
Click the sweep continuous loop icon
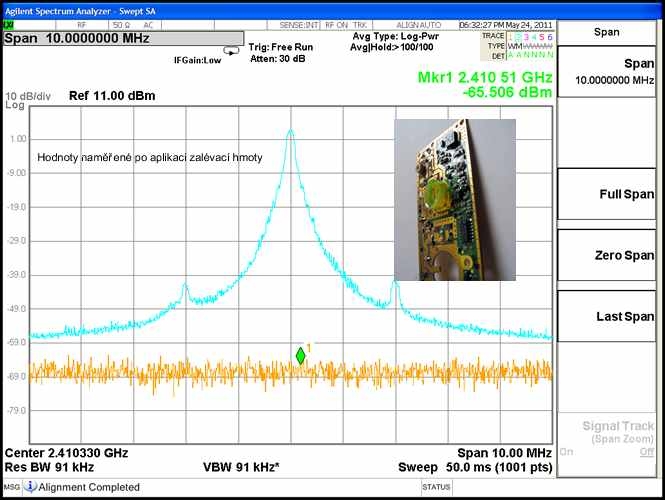[x=231, y=50]
